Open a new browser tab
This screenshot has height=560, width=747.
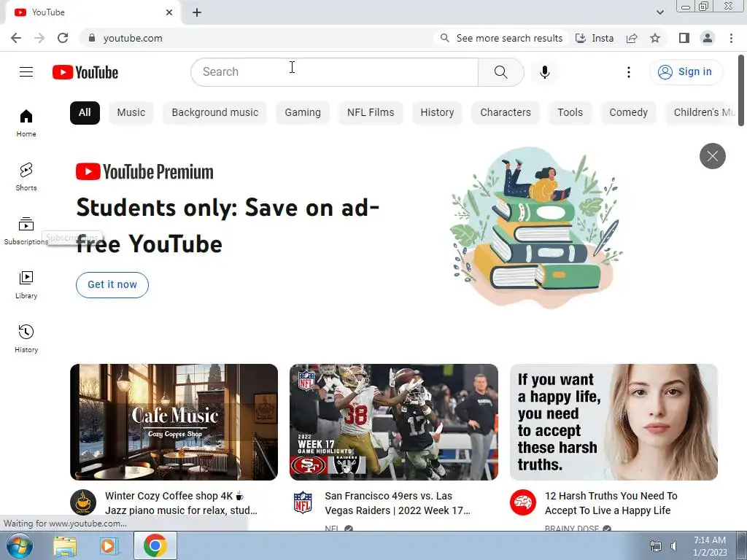[x=197, y=12]
